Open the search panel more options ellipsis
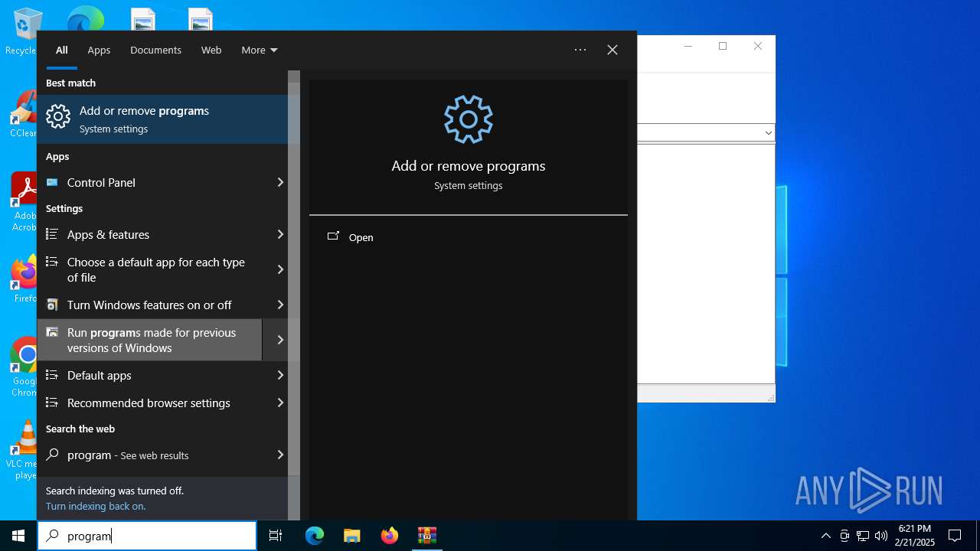980x551 pixels. coord(580,50)
